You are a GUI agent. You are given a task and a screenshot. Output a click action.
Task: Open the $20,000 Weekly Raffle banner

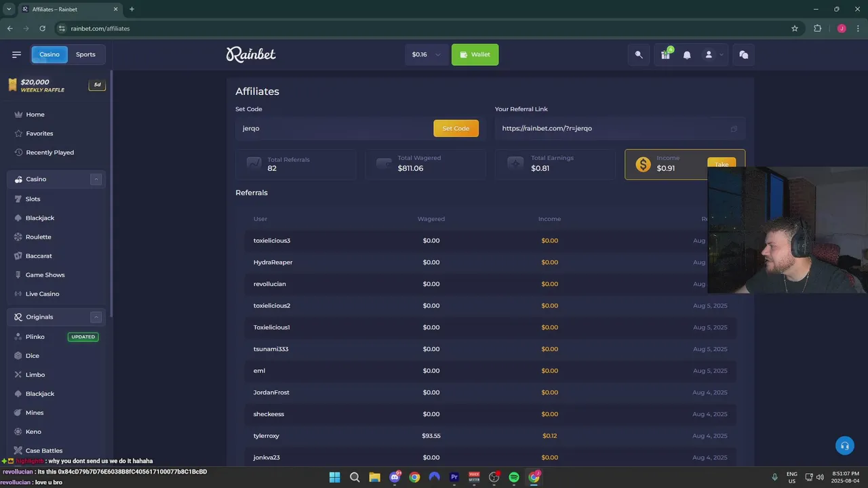56,85
